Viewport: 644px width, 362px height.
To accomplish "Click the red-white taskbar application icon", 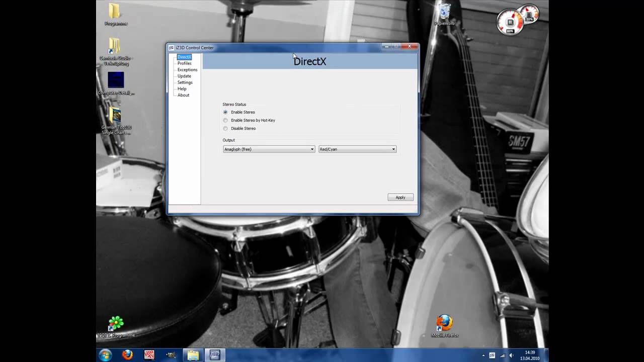I will coord(149,355).
